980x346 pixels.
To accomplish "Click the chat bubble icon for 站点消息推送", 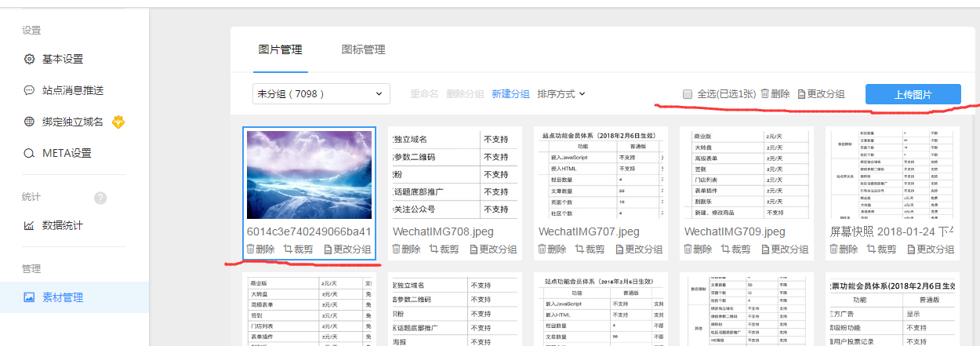I will (29, 91).
